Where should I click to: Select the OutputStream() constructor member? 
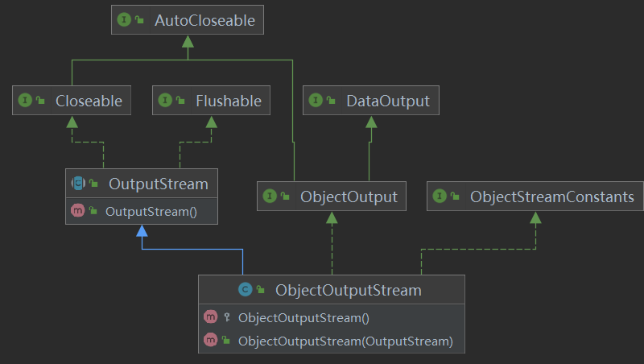[151, 211]
